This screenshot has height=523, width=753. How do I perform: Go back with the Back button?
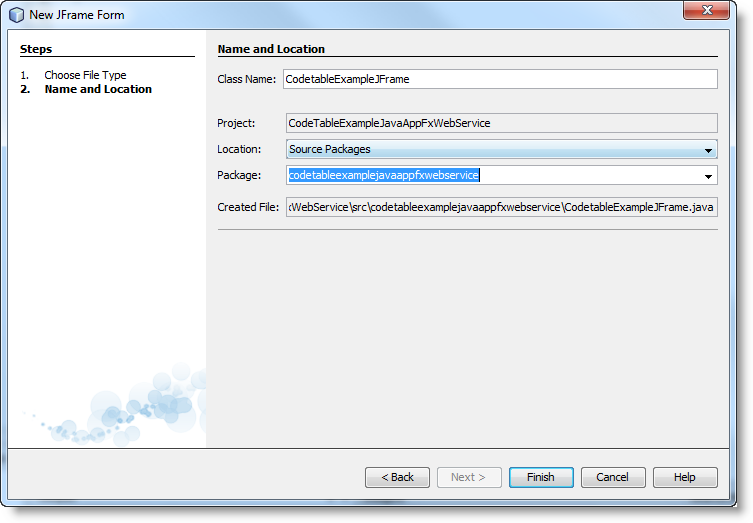397,477
